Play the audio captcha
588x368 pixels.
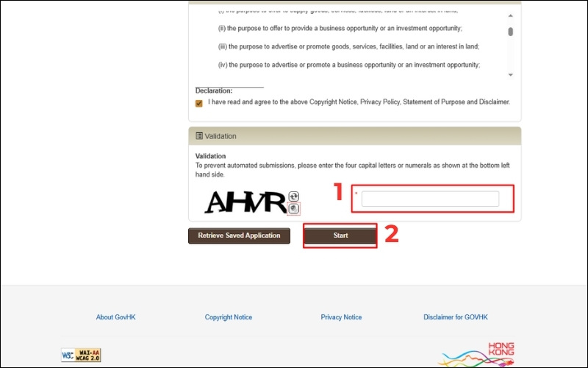point(294,208)
